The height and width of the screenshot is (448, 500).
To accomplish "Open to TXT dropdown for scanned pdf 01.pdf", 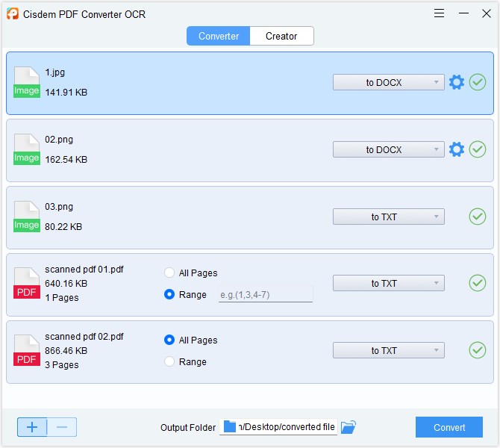I will coord(388,283).
